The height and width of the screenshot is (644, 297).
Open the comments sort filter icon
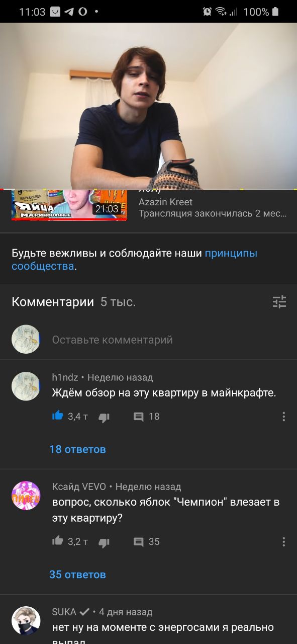coord(279,302)
